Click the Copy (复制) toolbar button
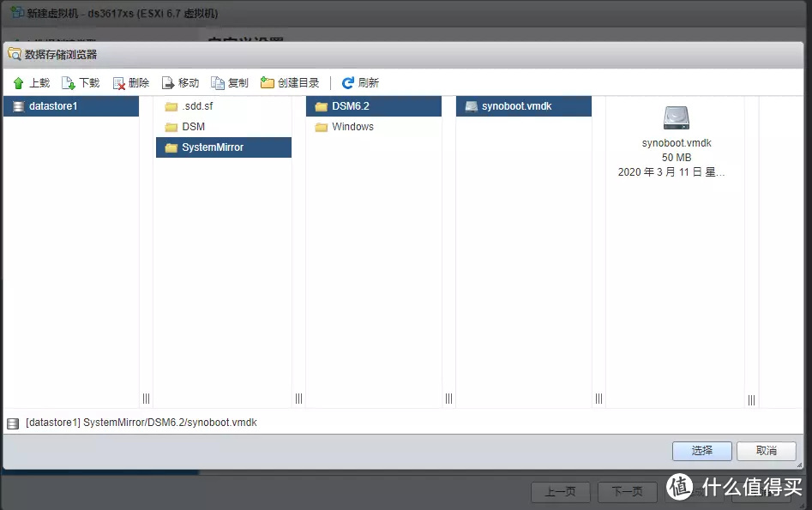 (230, 83)
